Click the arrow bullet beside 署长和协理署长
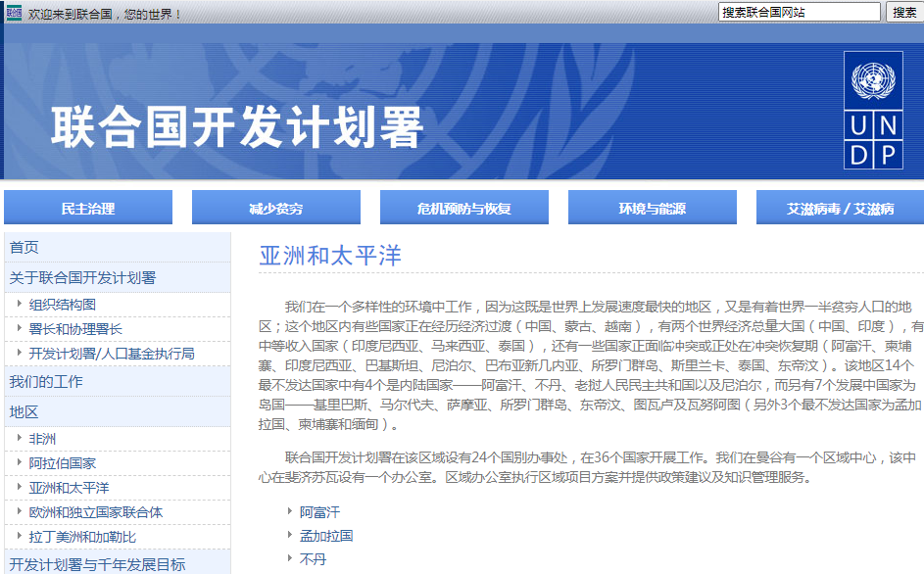Viewport: 924px width, 574px height. (19, 328)
